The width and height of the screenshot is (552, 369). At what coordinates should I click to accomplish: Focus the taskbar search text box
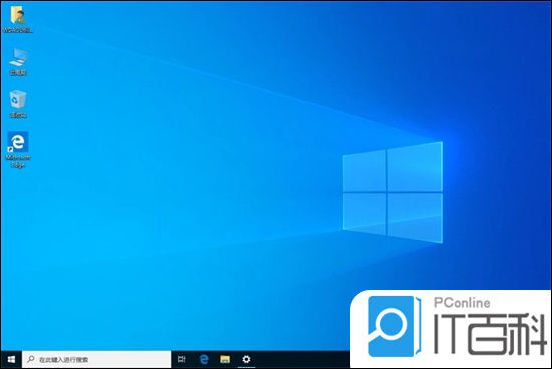[97, 359]
